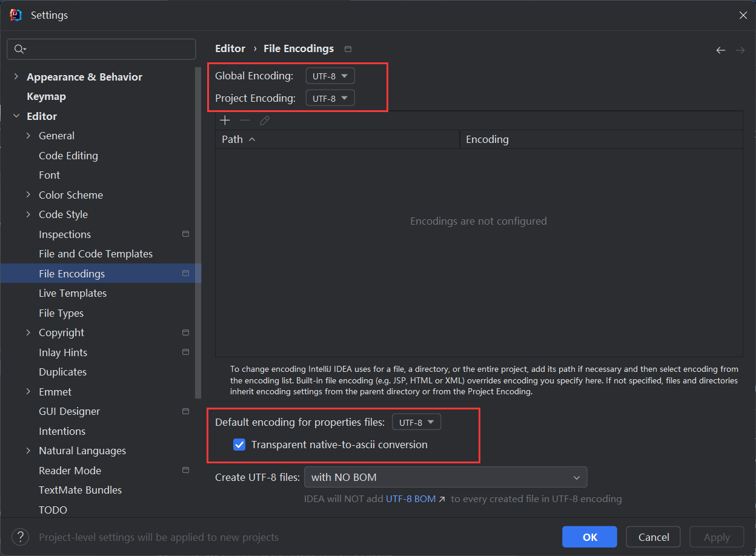Open the UTF-8 BOM link

coord(411,499)
